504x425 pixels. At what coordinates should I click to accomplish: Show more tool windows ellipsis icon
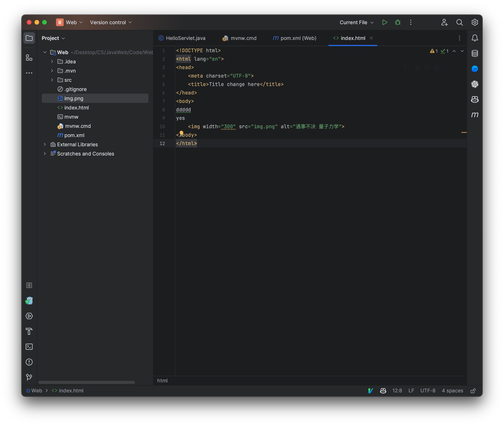29,73
